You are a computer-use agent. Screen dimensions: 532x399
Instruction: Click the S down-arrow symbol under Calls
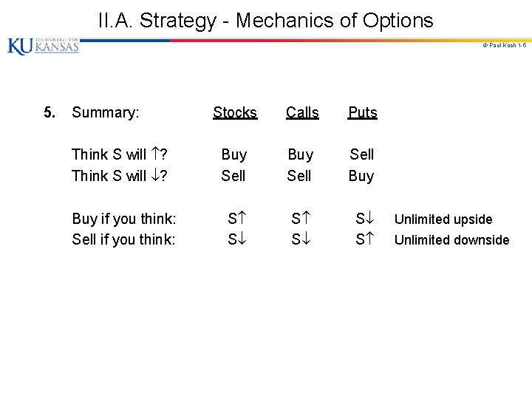[300, 239]
